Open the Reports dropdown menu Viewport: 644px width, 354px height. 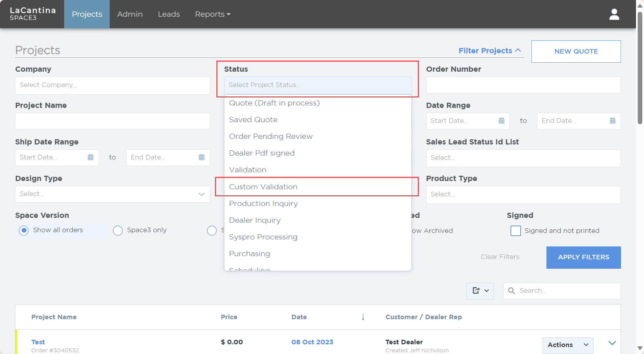(213, 14)
